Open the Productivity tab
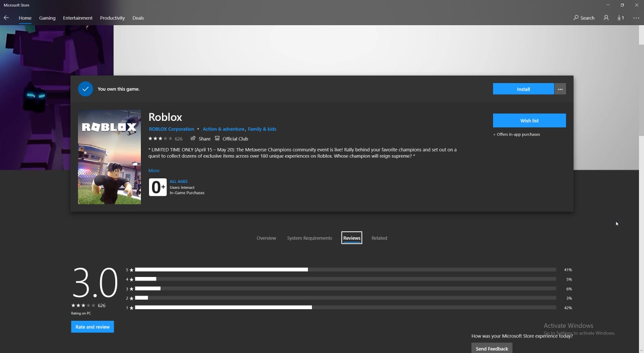 click(x=112, y=18)
